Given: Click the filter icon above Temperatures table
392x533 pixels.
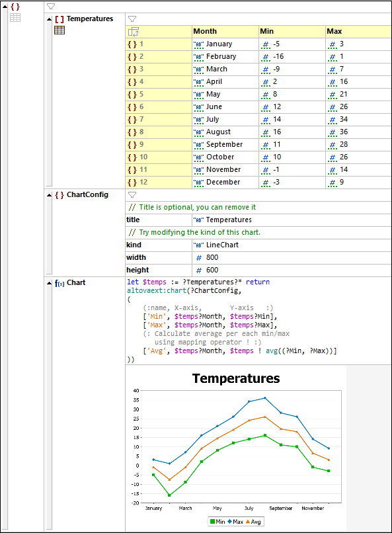Looking at the screenshot, I should tap(132, 19).
